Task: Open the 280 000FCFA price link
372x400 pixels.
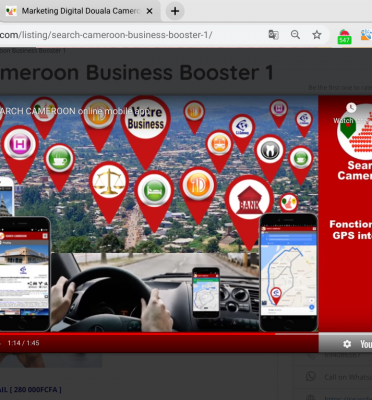Action: (x=31, y=390)
